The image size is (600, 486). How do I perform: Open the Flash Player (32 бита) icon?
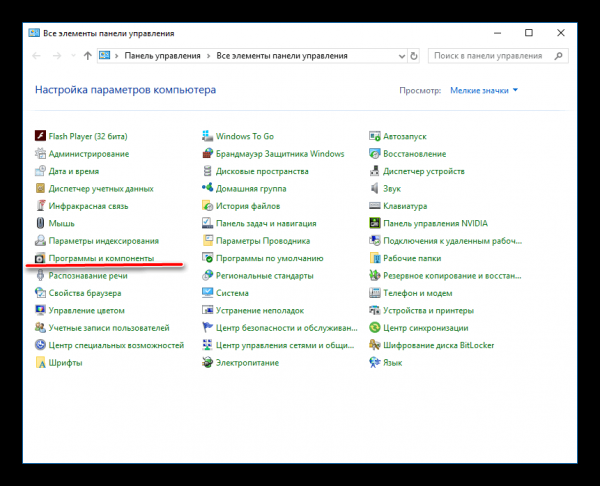(40, 136)
